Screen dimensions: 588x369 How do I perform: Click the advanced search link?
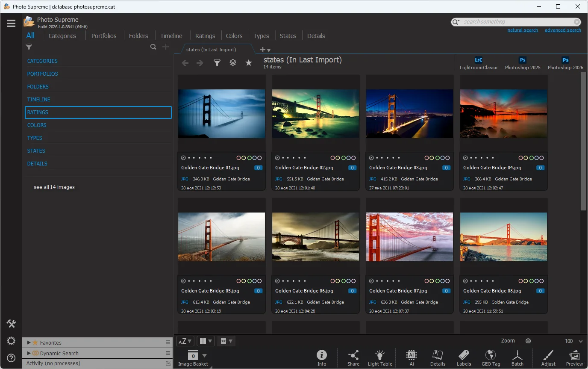click(562, 30)
